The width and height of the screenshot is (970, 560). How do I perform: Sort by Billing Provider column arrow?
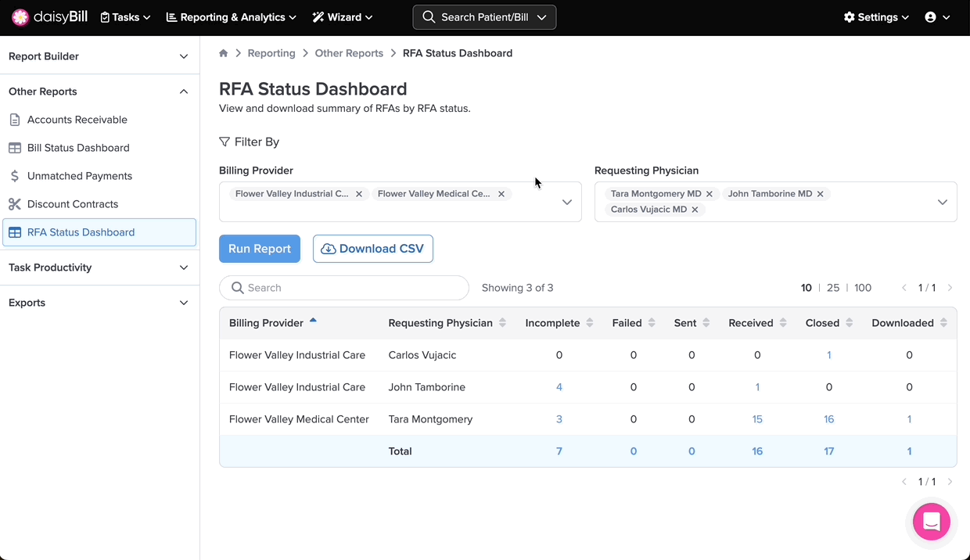(x=313, y=321)
